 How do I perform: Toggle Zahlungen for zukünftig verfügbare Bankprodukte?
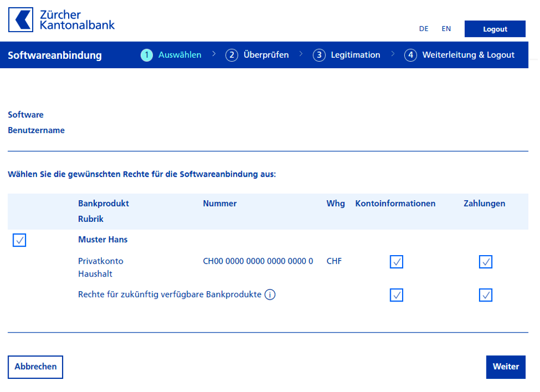pos(486,295)
